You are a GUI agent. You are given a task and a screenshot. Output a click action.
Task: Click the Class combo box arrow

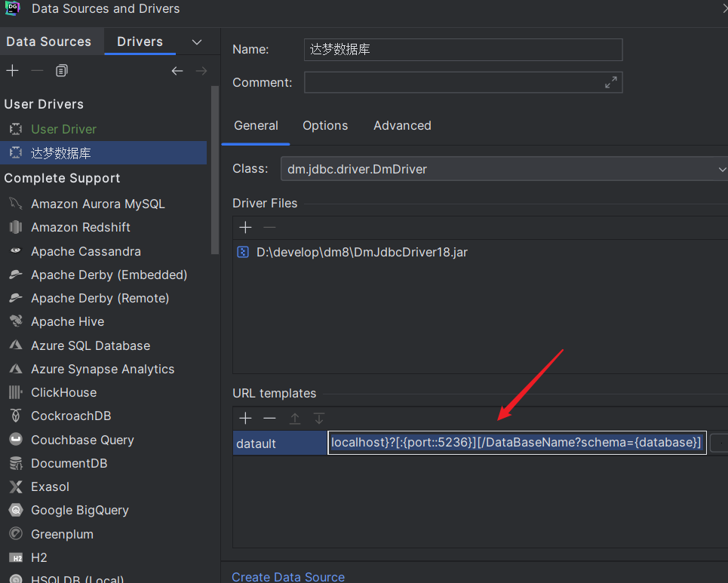point(722,169)
